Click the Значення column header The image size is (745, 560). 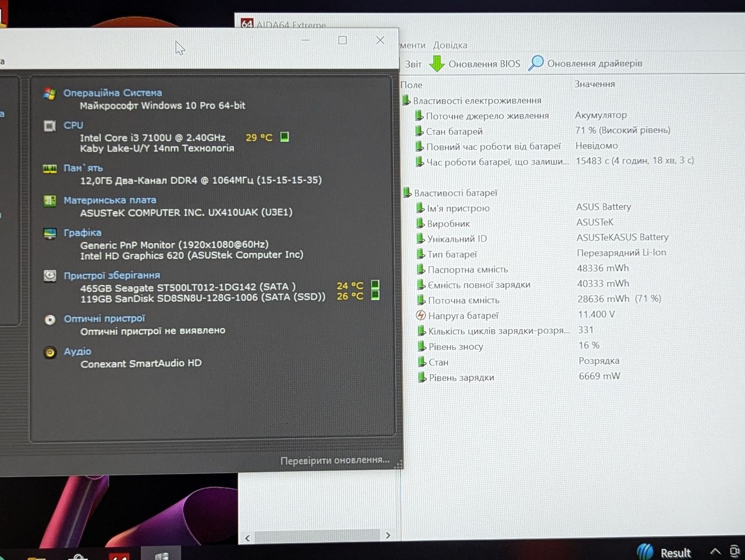click(x=595, y=84)
